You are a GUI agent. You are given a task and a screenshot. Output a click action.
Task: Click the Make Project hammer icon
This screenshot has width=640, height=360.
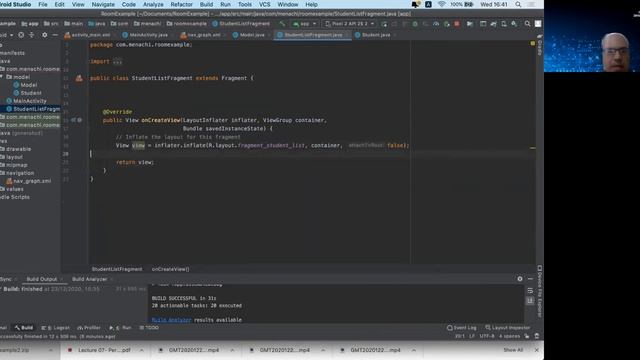pyautogui.click(x=282, y=24)
